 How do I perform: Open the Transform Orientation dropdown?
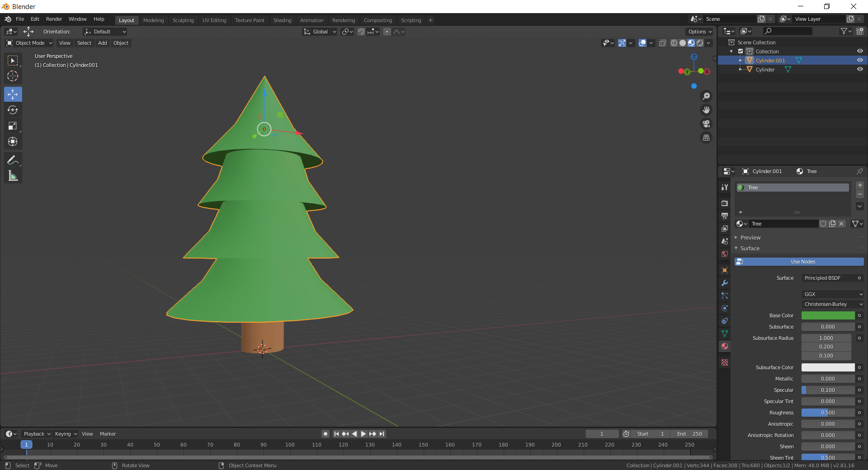pyautogui.click(x=104, y=32)
